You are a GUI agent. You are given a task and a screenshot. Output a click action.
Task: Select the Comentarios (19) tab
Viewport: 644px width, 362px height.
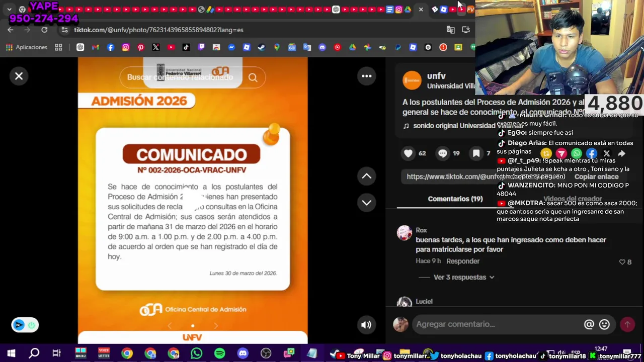tap(455, 199)
